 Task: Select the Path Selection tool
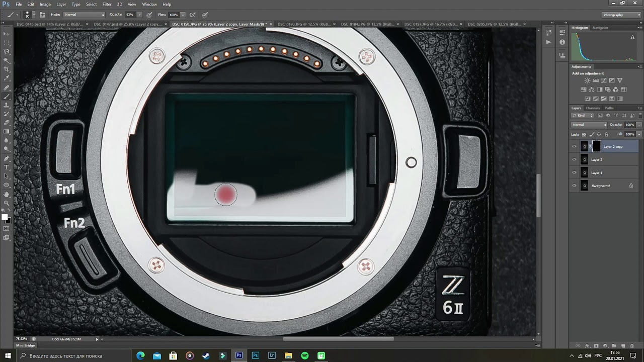point(7,176)
